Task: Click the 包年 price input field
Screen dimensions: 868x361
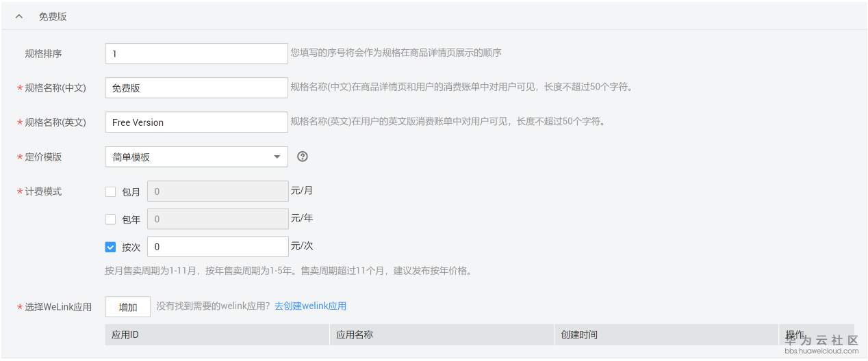Action: (x=218, y=219)
